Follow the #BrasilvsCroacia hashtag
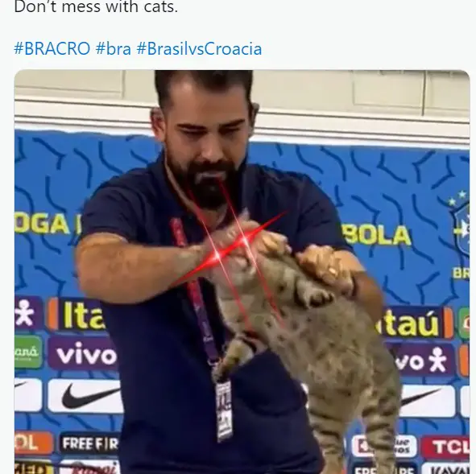 199,48
